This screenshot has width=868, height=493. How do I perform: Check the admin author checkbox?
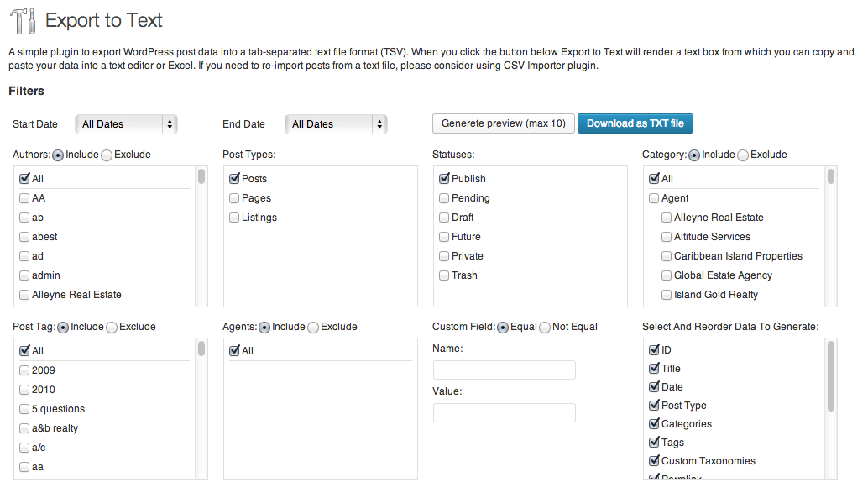coord(24,275)
